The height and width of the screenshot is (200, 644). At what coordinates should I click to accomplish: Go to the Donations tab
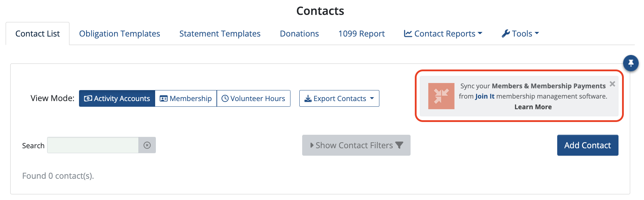[x=299, y=34]
